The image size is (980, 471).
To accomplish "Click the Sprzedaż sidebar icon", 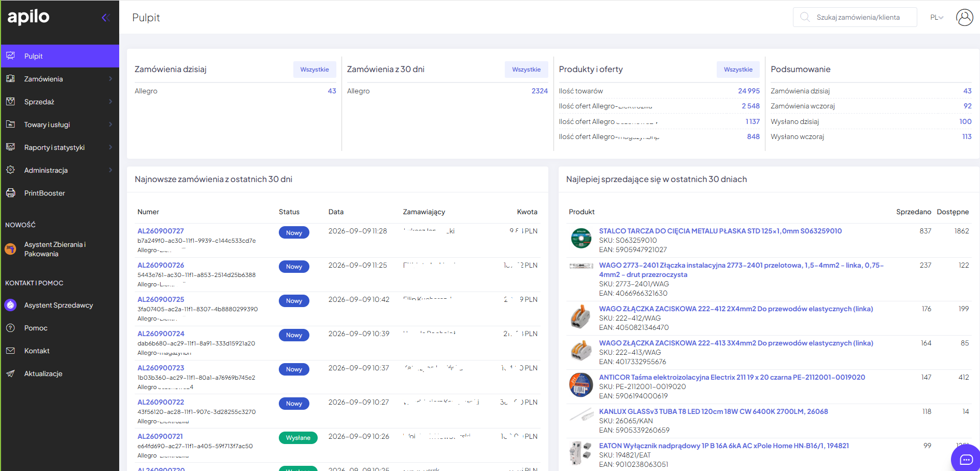I will [x=10, y=102].
